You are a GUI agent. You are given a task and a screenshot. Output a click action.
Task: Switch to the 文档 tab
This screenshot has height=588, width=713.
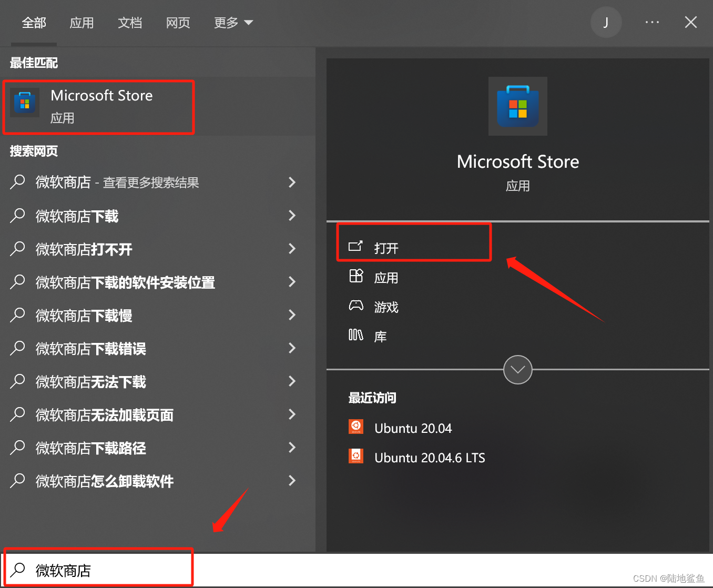coord(130,23)
